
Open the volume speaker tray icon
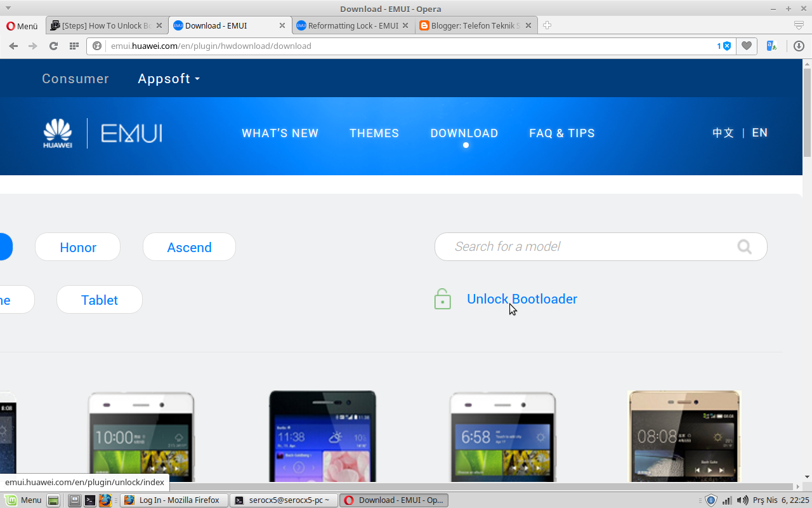pyautogui.click(x=742, y=500)
